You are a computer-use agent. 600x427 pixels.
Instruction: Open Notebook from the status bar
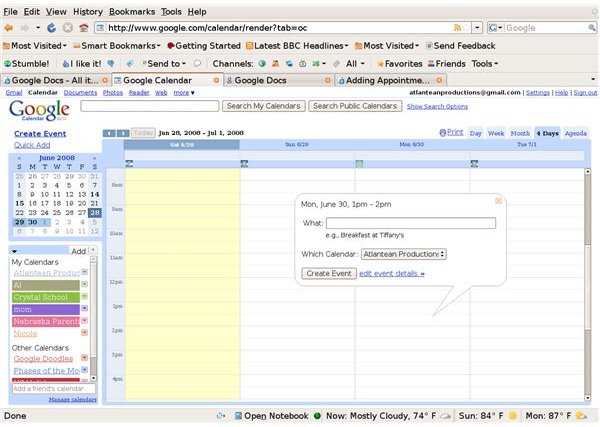point(271,416)
